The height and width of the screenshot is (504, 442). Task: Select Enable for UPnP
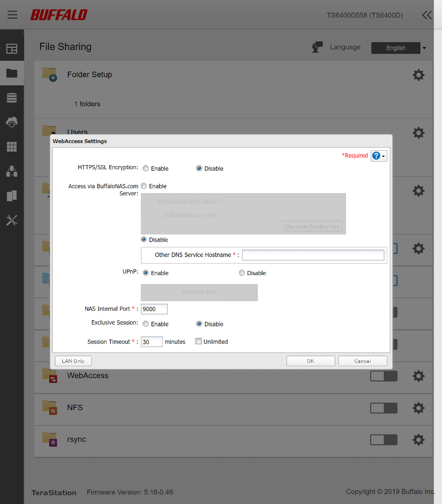146,273
